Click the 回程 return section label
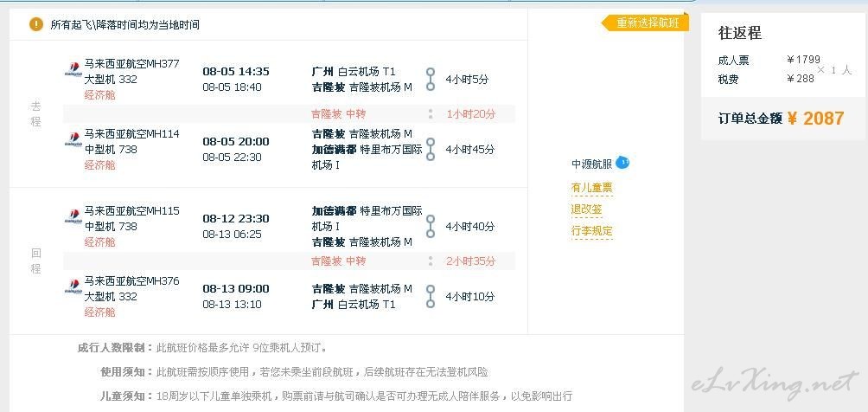Screen dimensions: 868x412 tap(36, 261)
